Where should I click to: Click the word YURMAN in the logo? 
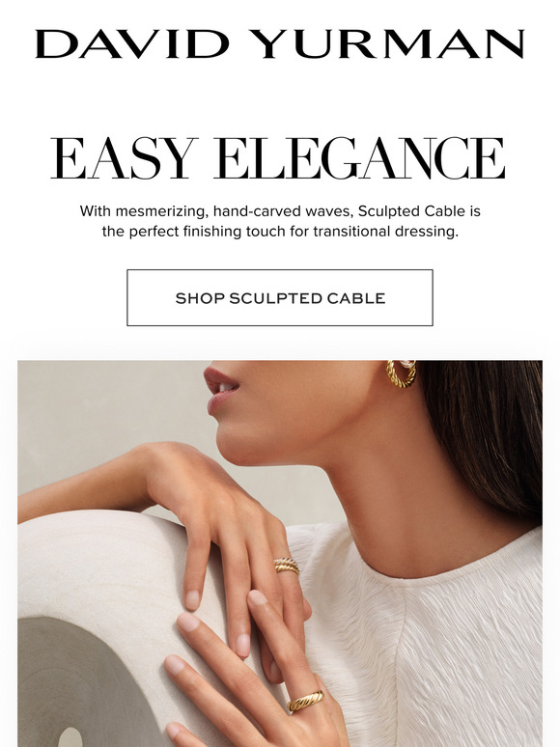click(387, 43)
